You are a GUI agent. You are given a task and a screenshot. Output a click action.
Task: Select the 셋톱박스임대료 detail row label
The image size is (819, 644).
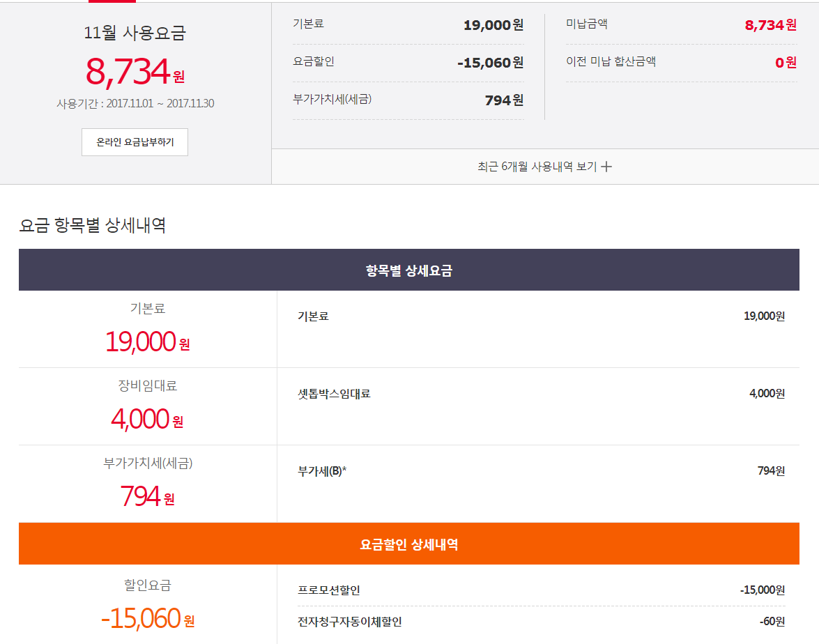pyautogui.click(x=334, y=394)
